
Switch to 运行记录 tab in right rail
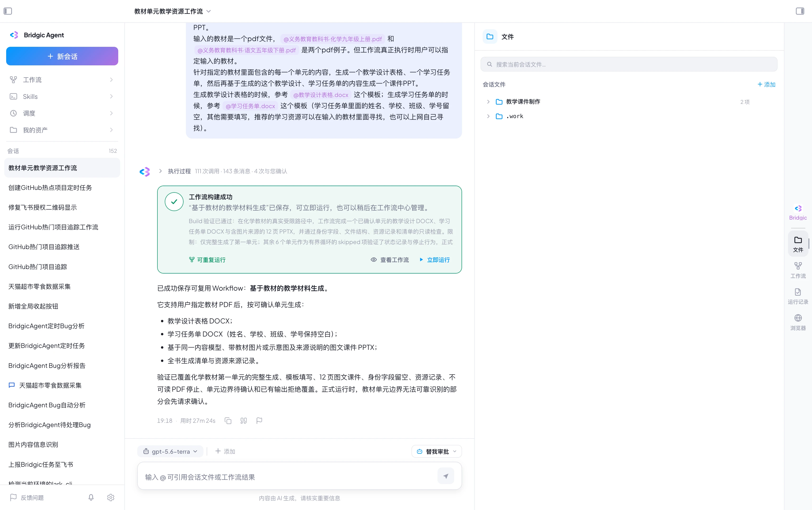click(798, 297)
